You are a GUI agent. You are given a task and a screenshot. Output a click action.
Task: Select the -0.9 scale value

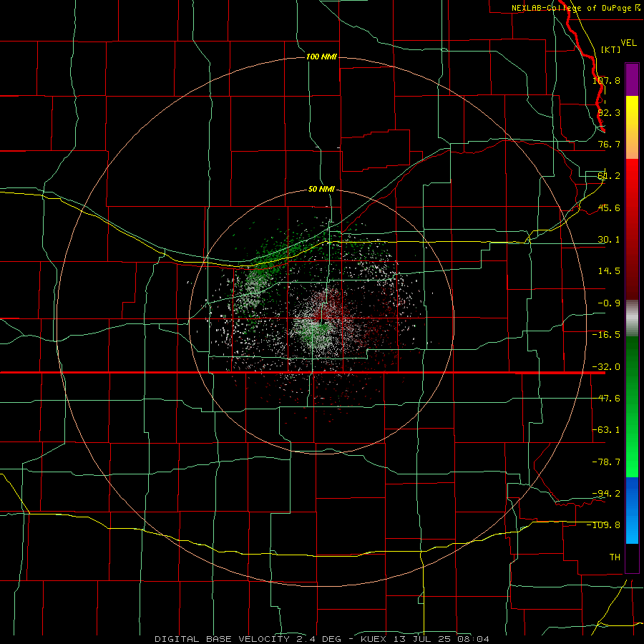click(609, 303)
